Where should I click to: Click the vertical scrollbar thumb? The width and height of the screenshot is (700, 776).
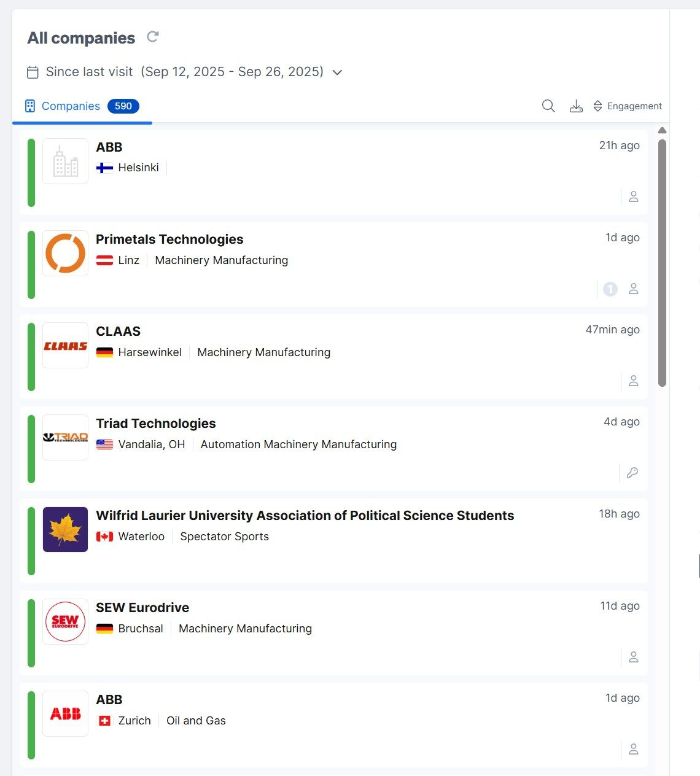click(x=662, y=263)
